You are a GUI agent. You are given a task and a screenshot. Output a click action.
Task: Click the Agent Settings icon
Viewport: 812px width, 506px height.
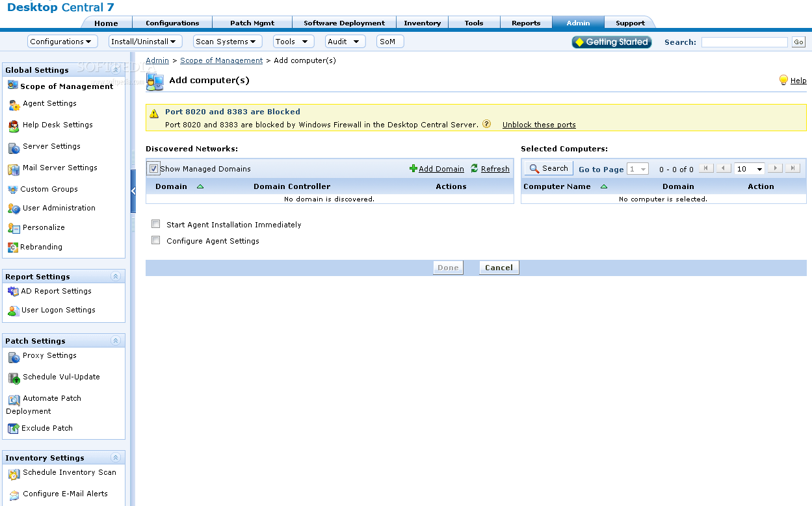[14, 105]
